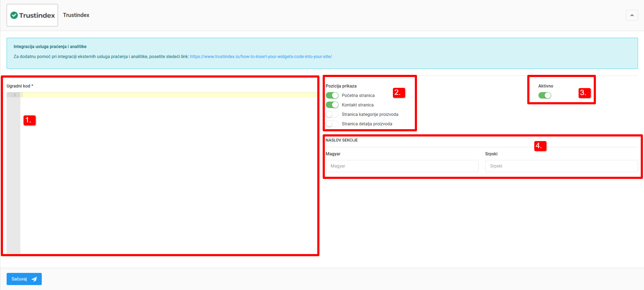Focus the Magyar section title field

[402, 166]
